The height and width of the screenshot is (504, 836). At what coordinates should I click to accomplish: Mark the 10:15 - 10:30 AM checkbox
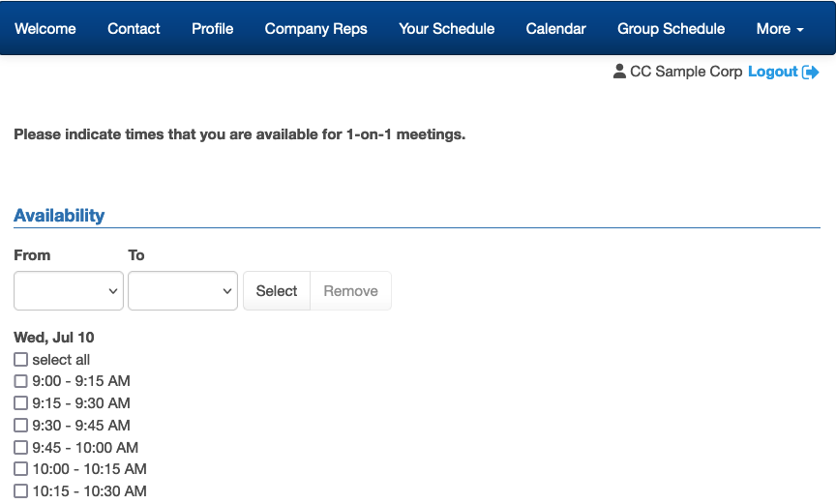pos(21,491)
